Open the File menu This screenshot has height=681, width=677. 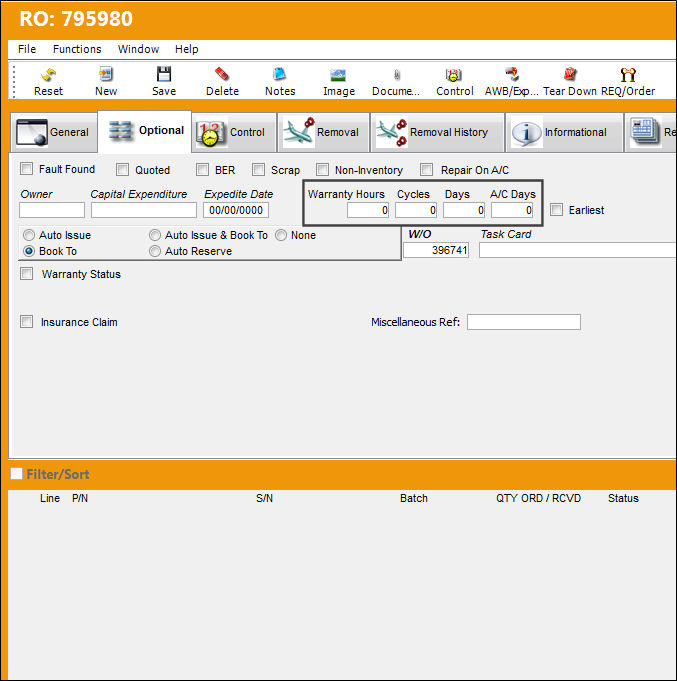(x=27, y=49)
